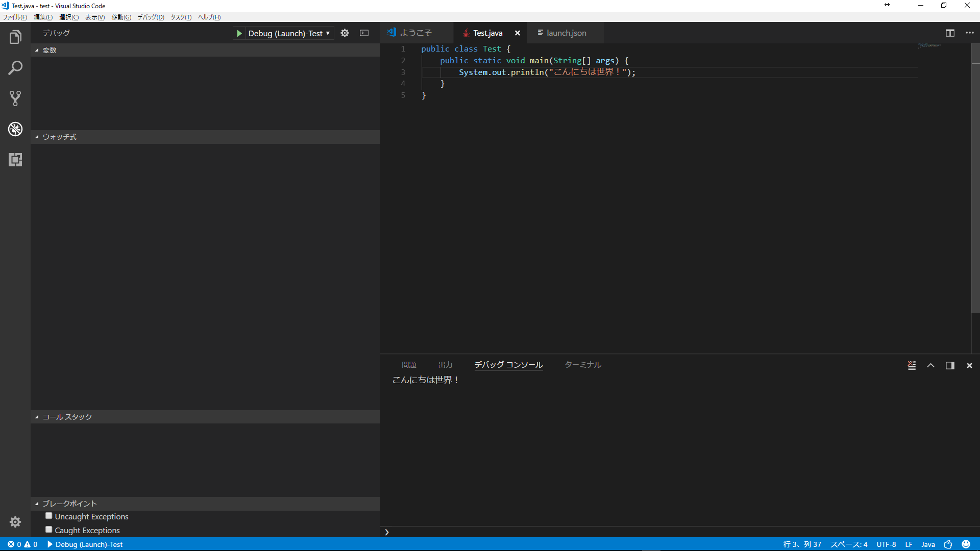Click cursor position 行 3、列 37
Viewport: 980px width, 551px height.
[x=802, y=544]
